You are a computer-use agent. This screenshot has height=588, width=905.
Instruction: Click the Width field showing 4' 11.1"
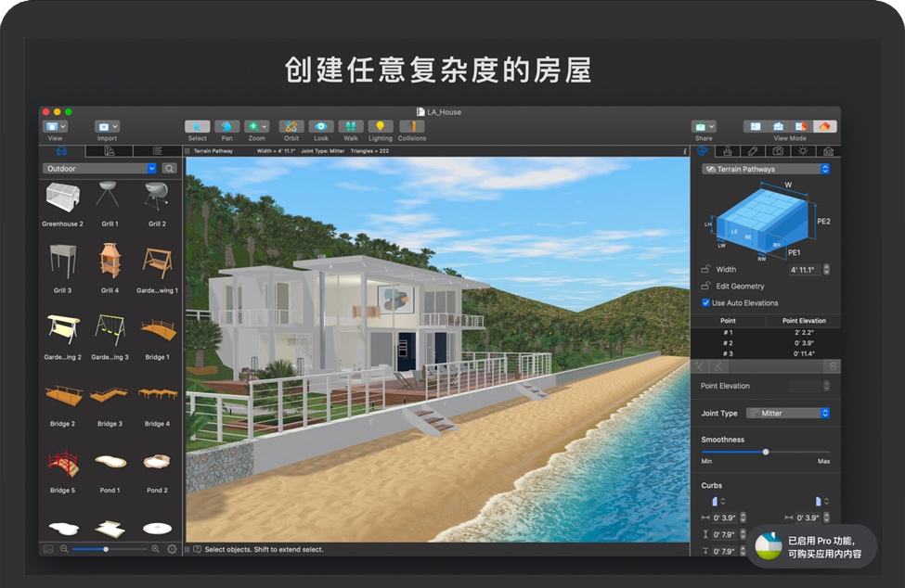pos(805,269)
